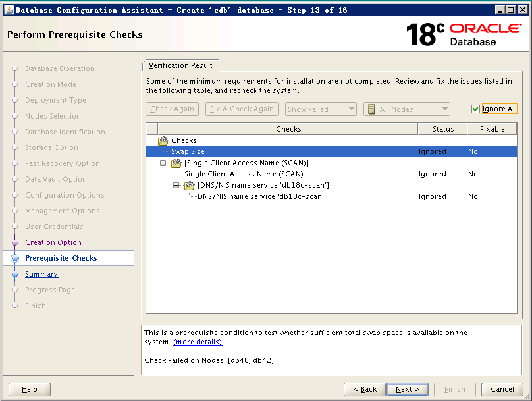This screenshot has height=401, width=532.
Task: Click the Status column header
Action: 442,129
